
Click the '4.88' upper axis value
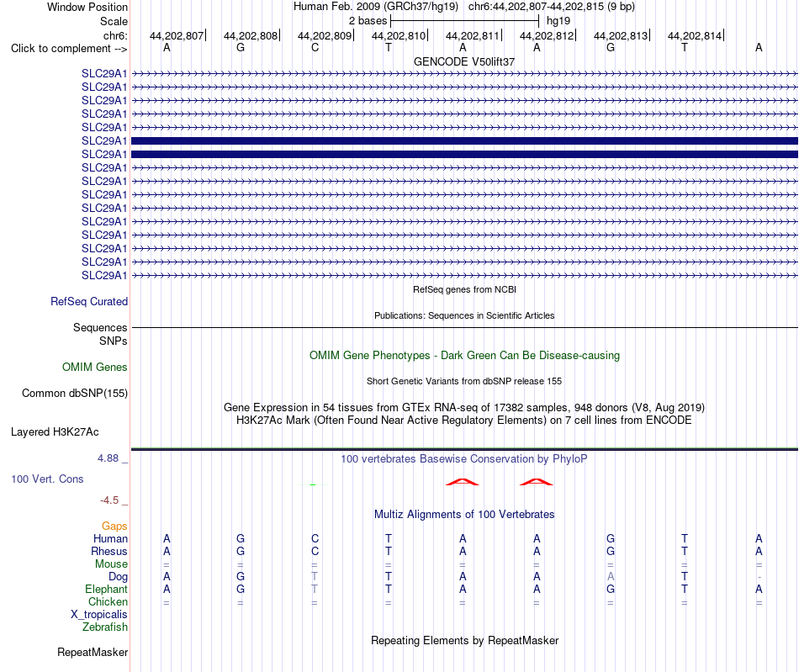108,458
